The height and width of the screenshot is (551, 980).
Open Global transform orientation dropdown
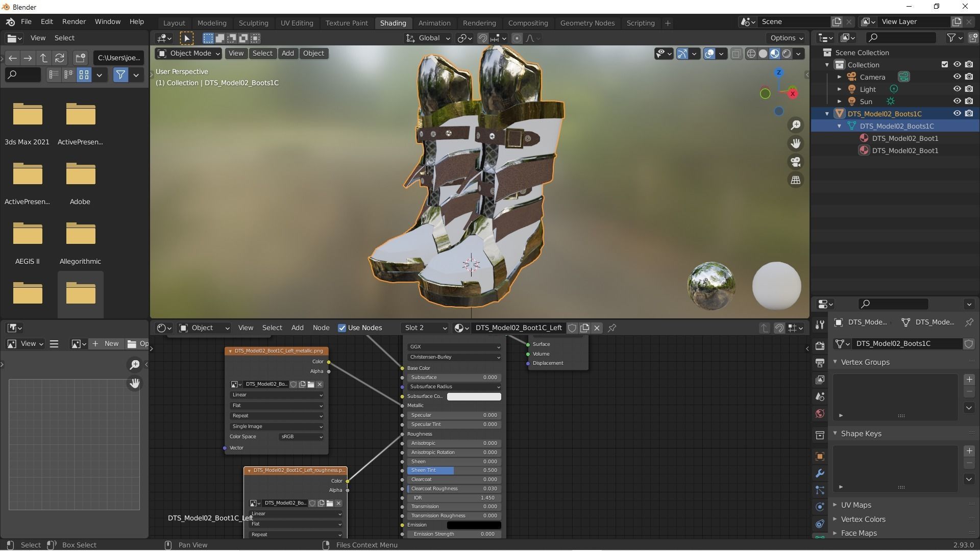click(428, 38)
